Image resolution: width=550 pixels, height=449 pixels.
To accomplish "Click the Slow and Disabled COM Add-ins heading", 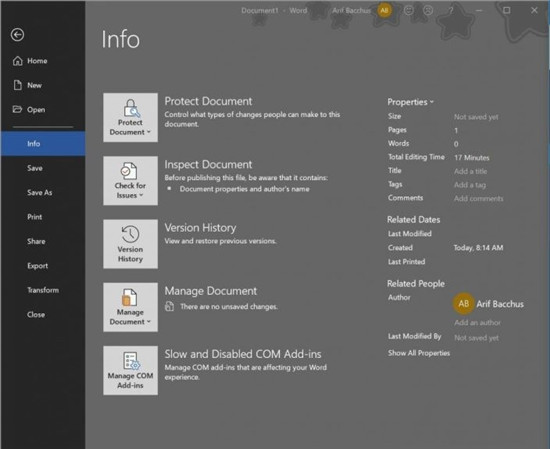I will pos(243,354).
